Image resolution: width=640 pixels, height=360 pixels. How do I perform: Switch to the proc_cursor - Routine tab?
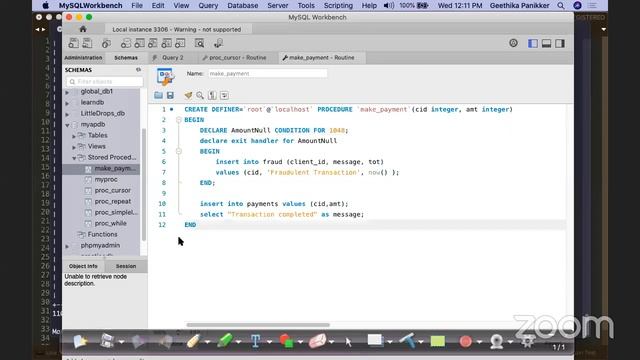point(238,58)
